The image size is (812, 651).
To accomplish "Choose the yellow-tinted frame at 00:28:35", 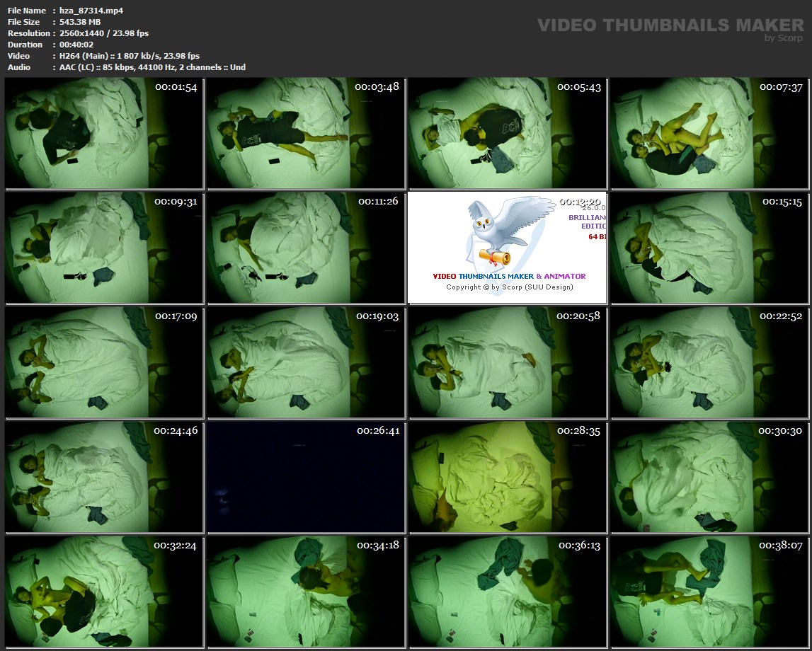I will [x=508, y=477].
